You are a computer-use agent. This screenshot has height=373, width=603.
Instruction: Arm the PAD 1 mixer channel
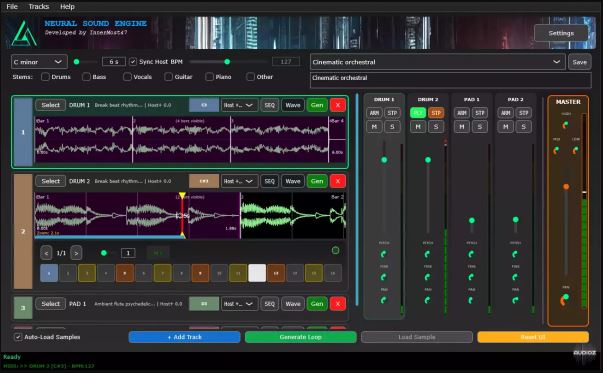pos(462,113)
